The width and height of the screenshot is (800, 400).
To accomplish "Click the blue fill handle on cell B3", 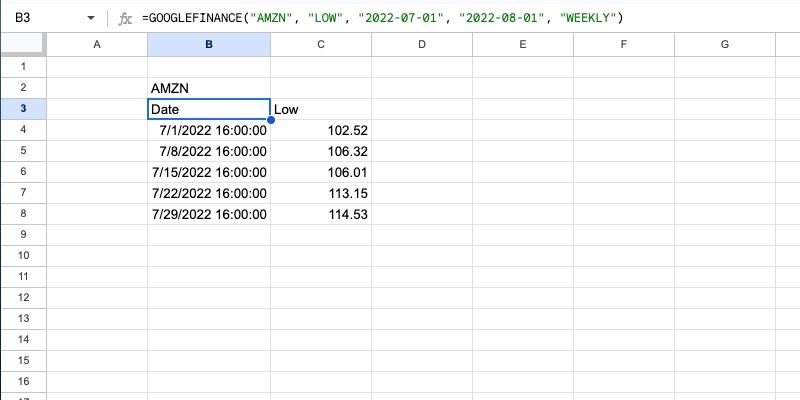I will (270, 119).
